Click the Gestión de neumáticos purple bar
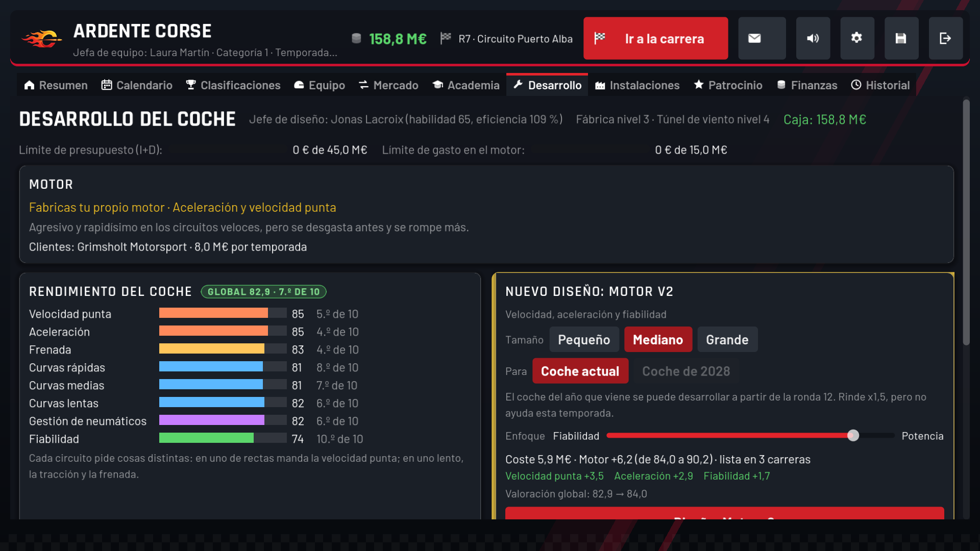Screen dimensions: 980x551 tap(223, 420)
